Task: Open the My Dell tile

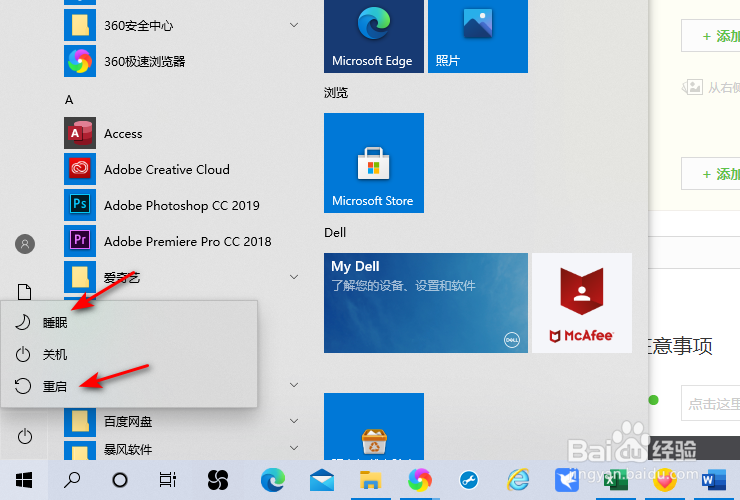Action: pos(426,303)
